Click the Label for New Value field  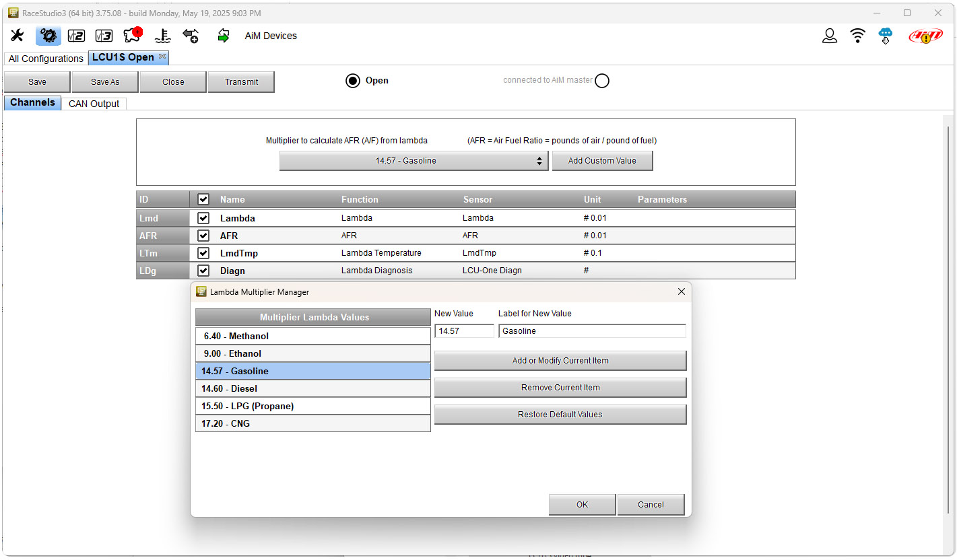592,331
